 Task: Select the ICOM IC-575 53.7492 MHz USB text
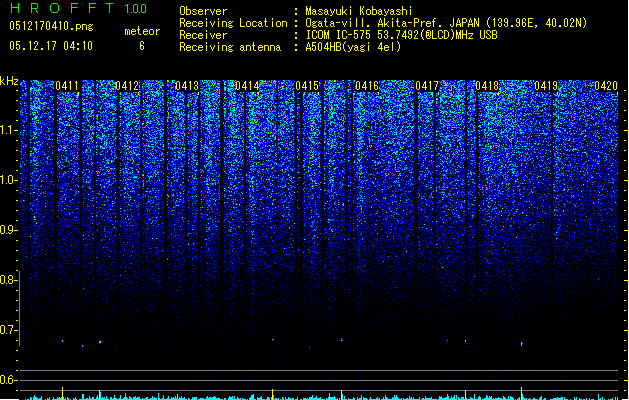point(402,35)
